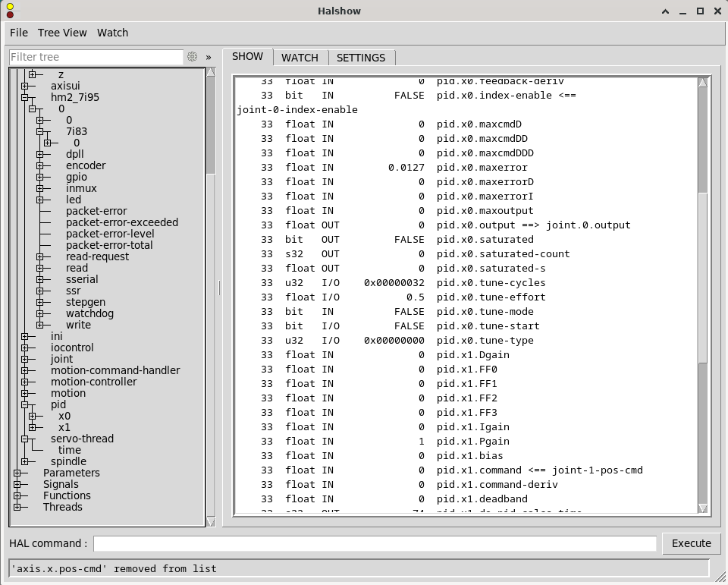The height and width of the screenshot is (585, 728).
Task: Expand the stepgen tree node
Action: (x=40, y=302)
